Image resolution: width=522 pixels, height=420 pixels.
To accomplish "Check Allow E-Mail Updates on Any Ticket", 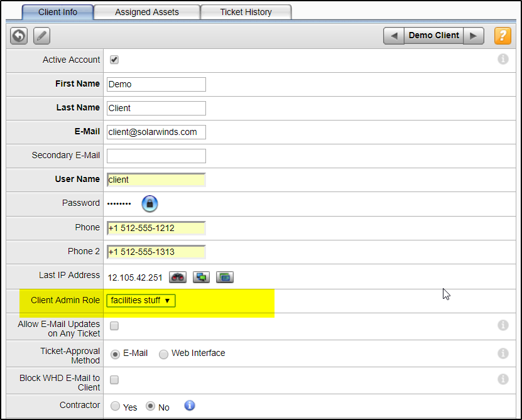I will click(114, 326).
